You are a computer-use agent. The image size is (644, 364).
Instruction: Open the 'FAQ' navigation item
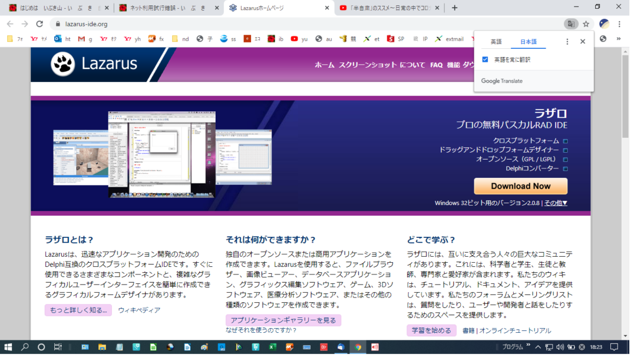436,65
